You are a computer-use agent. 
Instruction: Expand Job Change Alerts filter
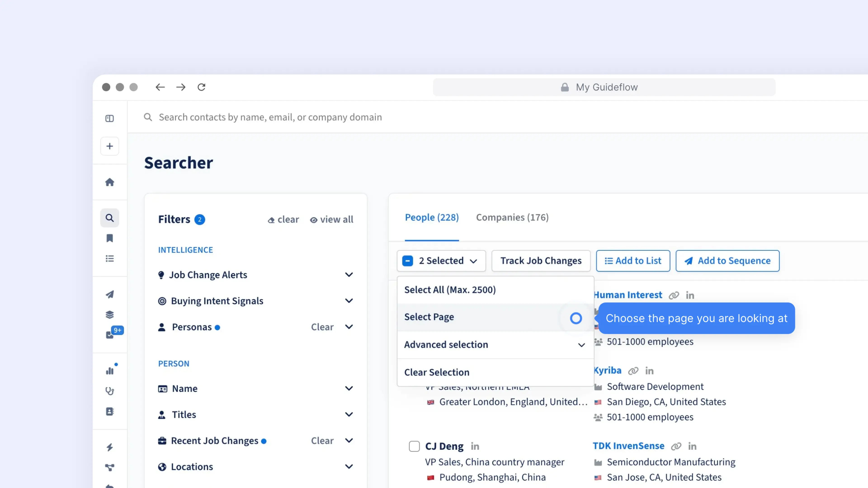pyautogui.click(x=349, y=275)
